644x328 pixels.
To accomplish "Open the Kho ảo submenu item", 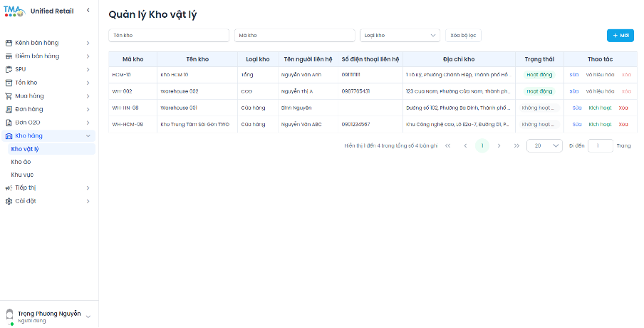I will coord(21,162).
